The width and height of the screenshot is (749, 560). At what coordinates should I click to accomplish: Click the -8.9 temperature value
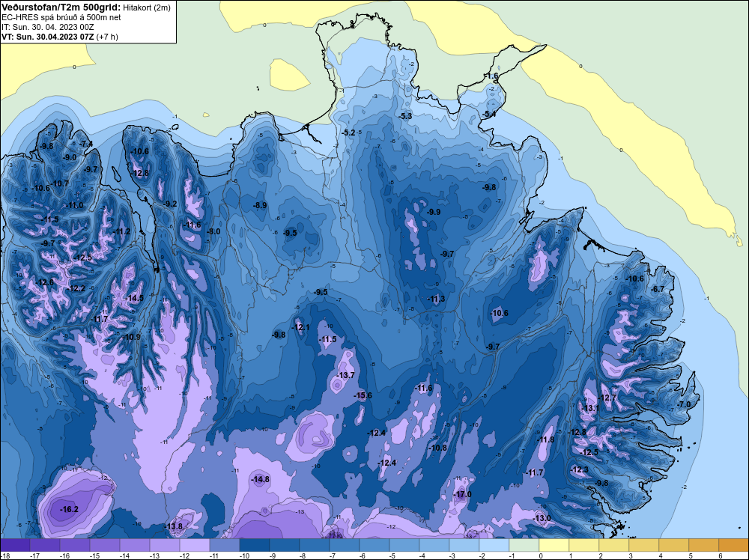click(260, 205)
